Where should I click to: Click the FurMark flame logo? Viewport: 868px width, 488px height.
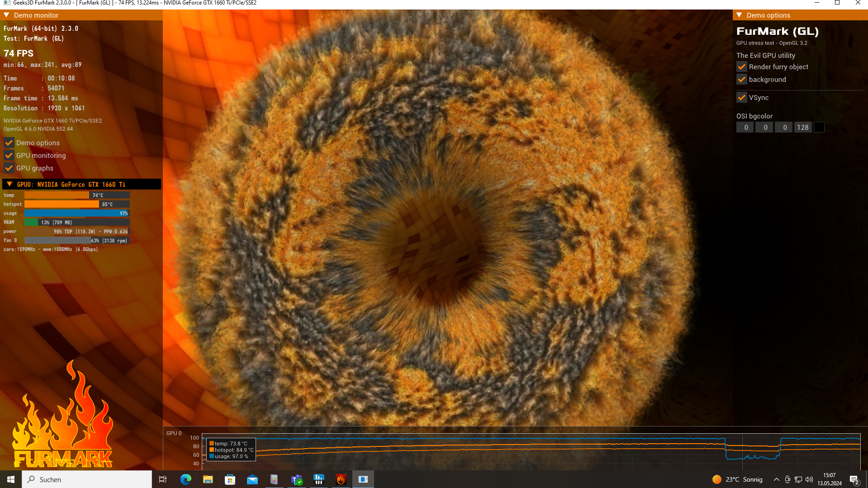point(63,414)
